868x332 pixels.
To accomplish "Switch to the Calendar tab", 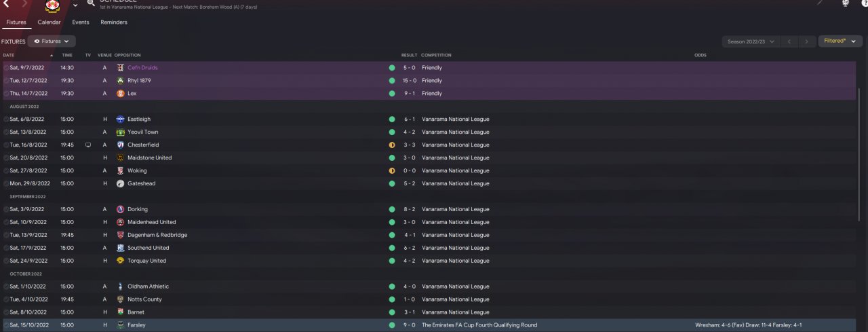I will 49,22.
